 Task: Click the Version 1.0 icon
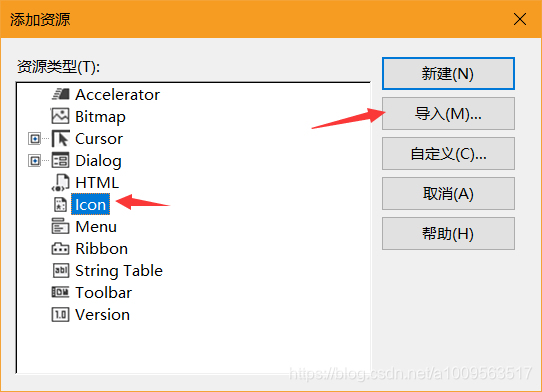point(60,315)
